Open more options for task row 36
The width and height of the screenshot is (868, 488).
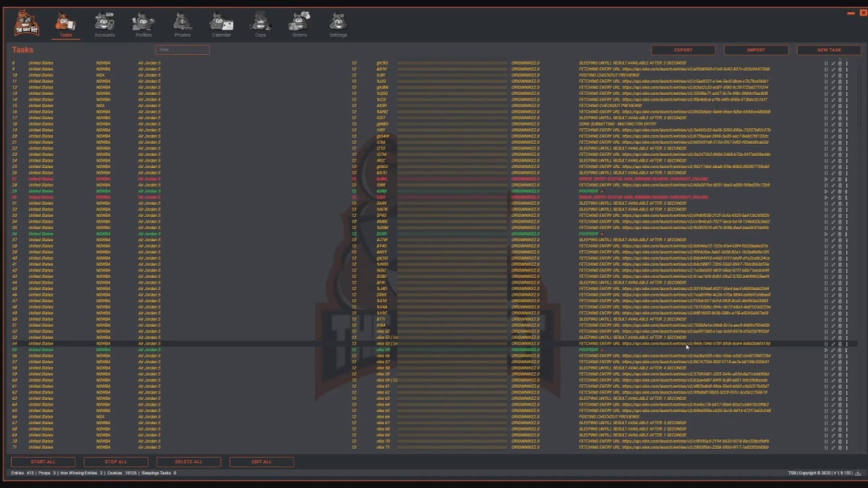[x=847, y=234]
